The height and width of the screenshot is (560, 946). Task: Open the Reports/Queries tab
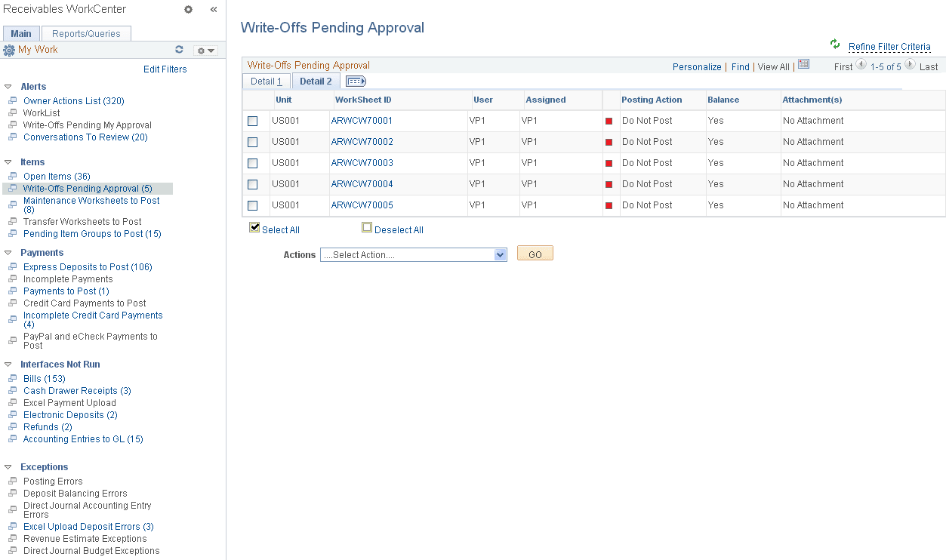coord(85,33)
